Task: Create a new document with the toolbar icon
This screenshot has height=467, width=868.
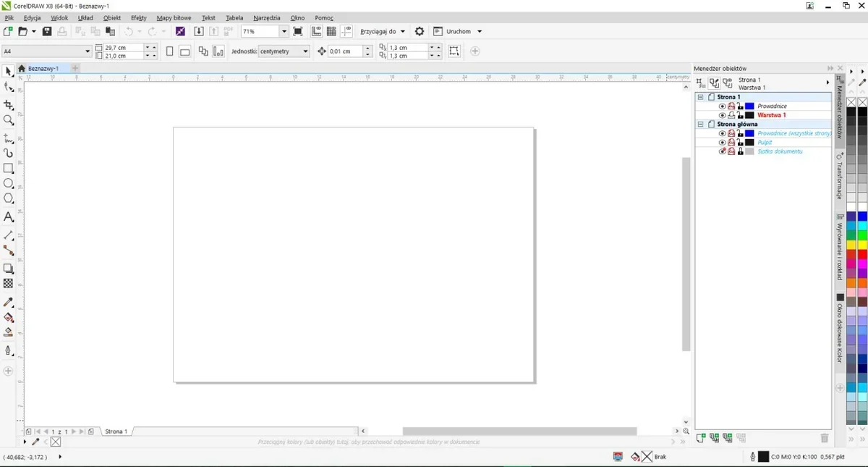Action: tap(8, 31)
